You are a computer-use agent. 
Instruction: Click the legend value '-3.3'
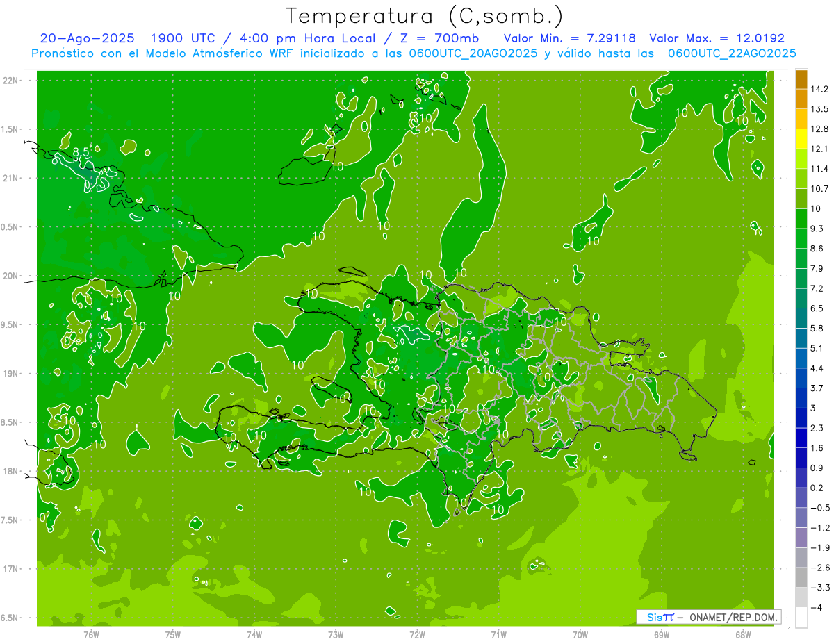[819, 588]
